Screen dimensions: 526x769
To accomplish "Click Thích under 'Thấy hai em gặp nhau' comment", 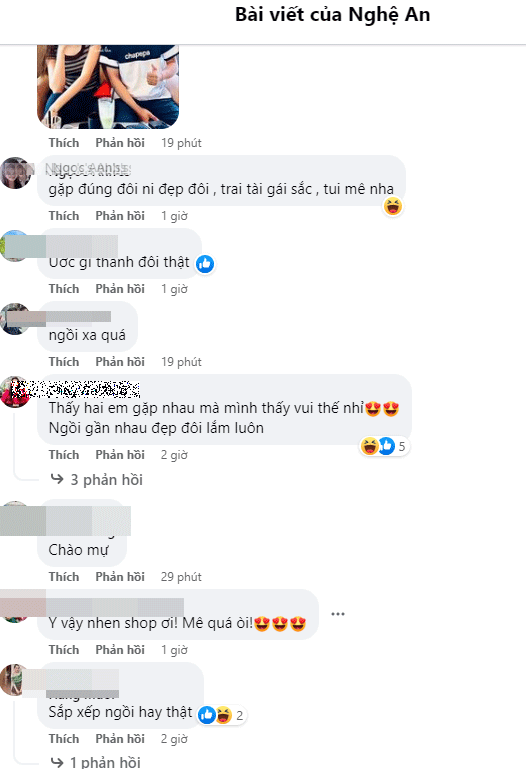I will click(64, 455).
